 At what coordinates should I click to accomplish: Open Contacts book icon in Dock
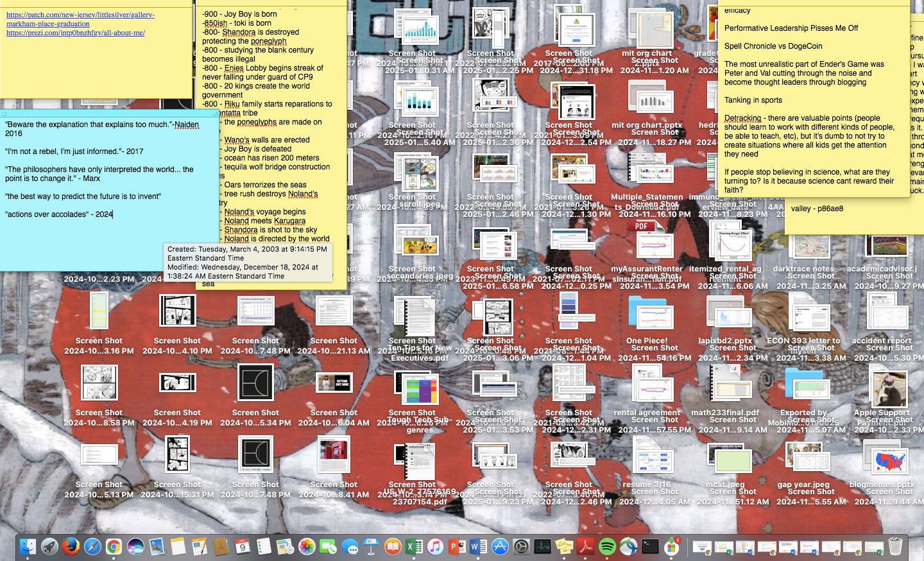pyautogui.click(x=221, y=547)
